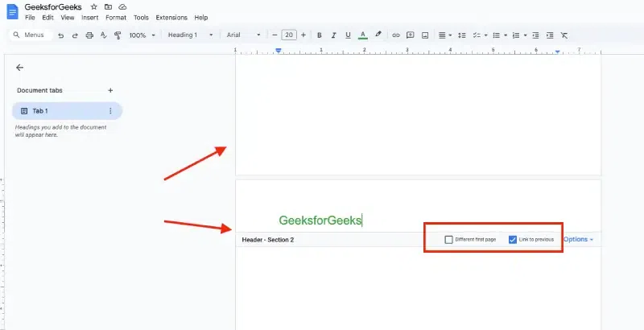Click the move to folder icon
The image size is (644, 330).
108,7
